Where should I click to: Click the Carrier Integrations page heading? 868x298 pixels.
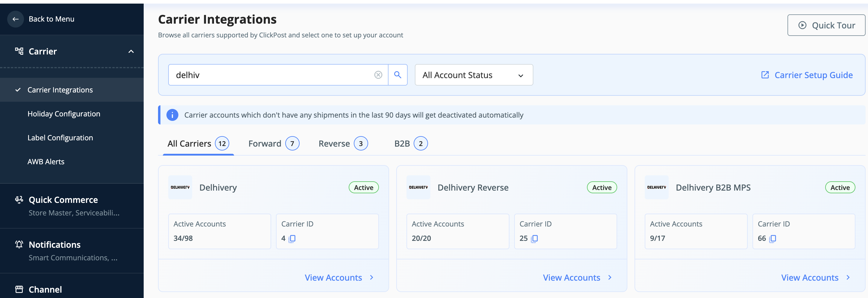point(217,19)
